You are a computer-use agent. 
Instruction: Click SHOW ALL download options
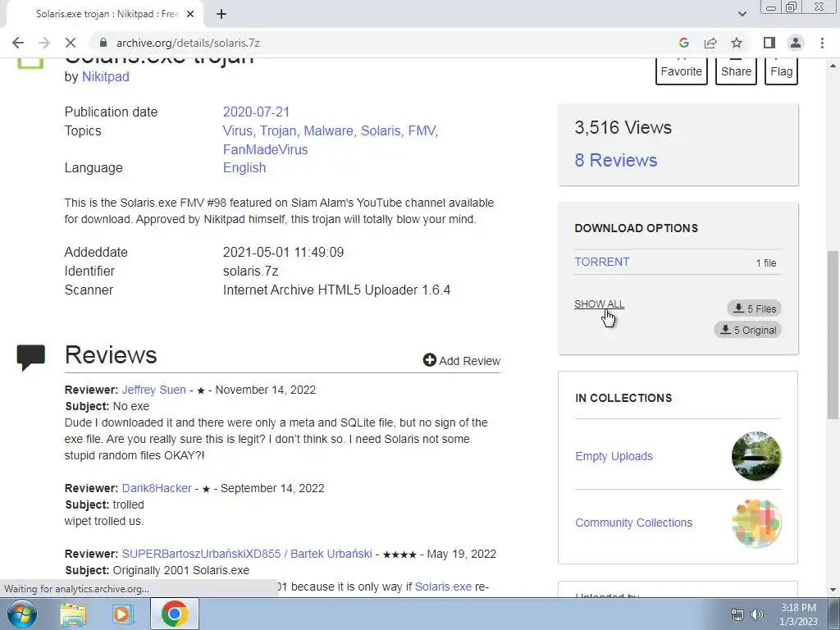click(x=599, y=304)
